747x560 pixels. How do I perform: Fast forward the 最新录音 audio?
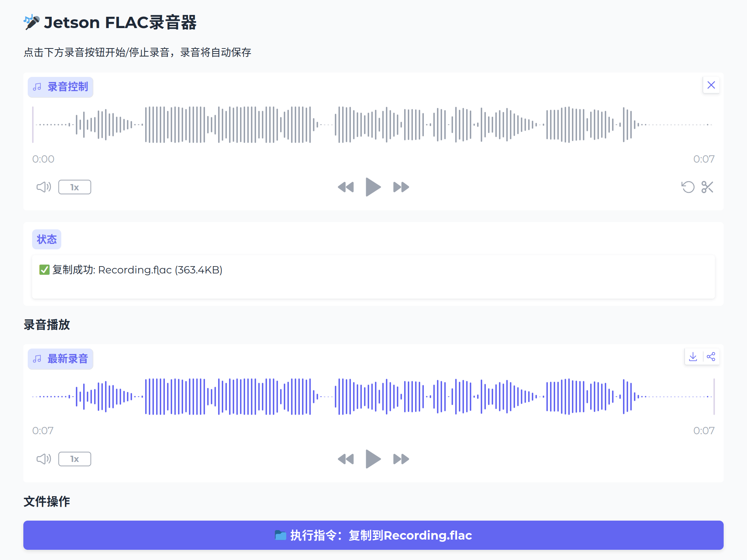point(400,459)
